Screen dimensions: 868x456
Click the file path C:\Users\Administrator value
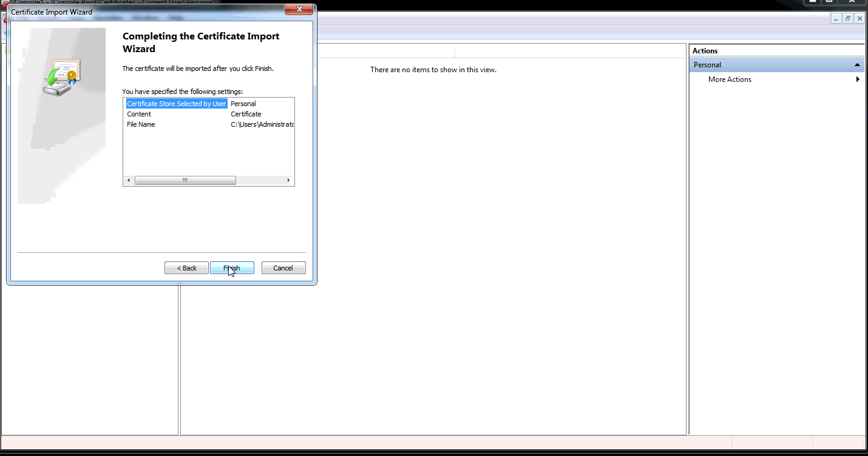262,124
